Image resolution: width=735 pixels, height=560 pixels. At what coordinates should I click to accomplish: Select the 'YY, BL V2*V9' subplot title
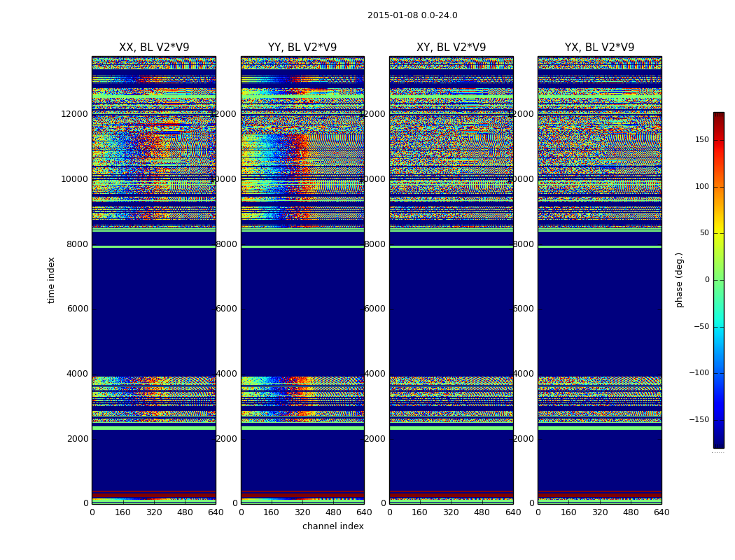click(x=302, y=48)
